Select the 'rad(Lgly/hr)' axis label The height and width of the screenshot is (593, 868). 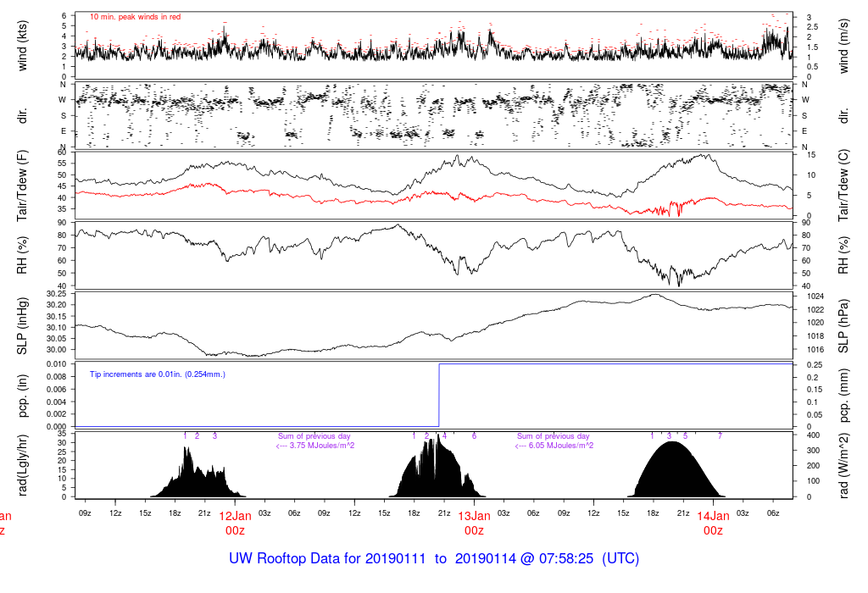pos(22,465)
